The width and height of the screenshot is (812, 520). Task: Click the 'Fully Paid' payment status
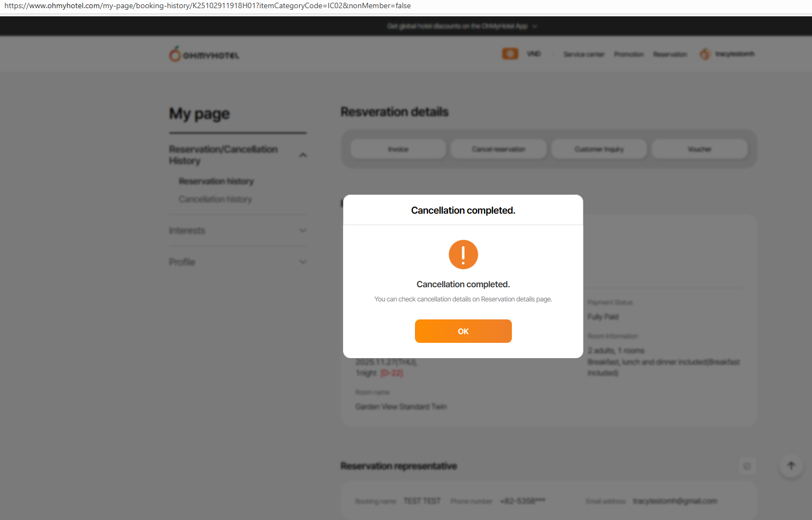click(x=603, y=317)
